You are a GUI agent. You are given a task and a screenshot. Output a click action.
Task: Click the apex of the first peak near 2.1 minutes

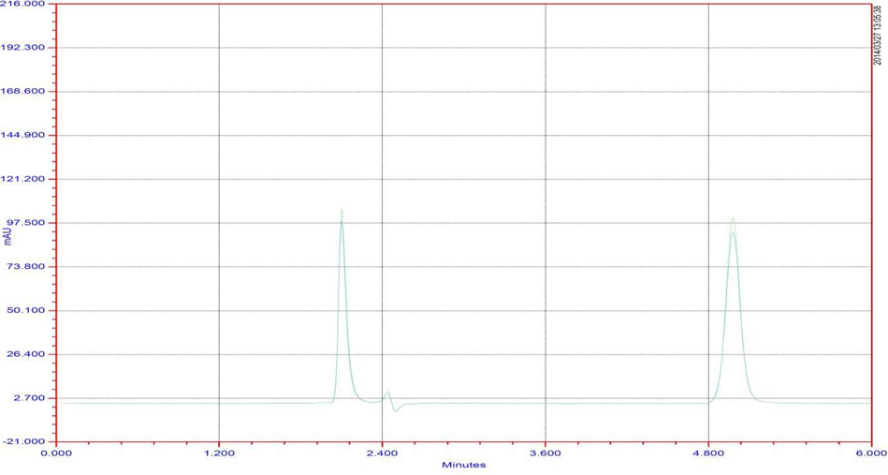click(341, 212)
